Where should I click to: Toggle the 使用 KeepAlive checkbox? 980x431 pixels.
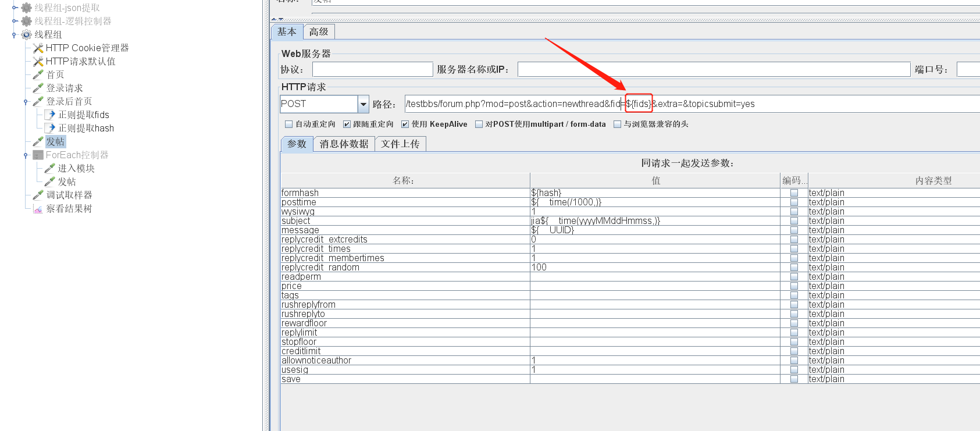point(405,124)
